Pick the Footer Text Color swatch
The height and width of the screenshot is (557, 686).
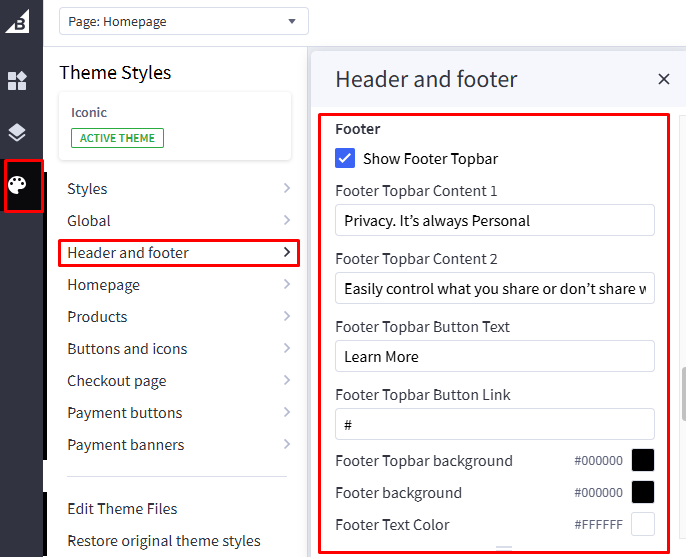[x=642, y=525]
